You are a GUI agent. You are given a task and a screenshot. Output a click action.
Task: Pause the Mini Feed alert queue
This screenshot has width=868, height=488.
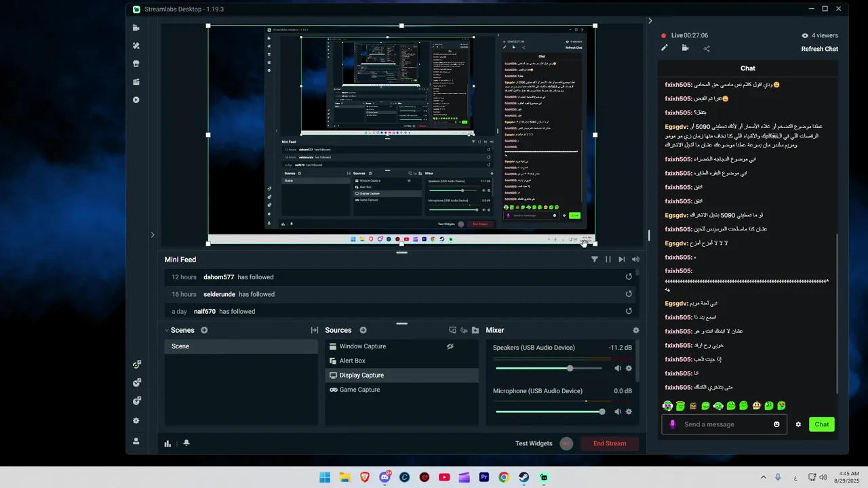pos(608,260)
